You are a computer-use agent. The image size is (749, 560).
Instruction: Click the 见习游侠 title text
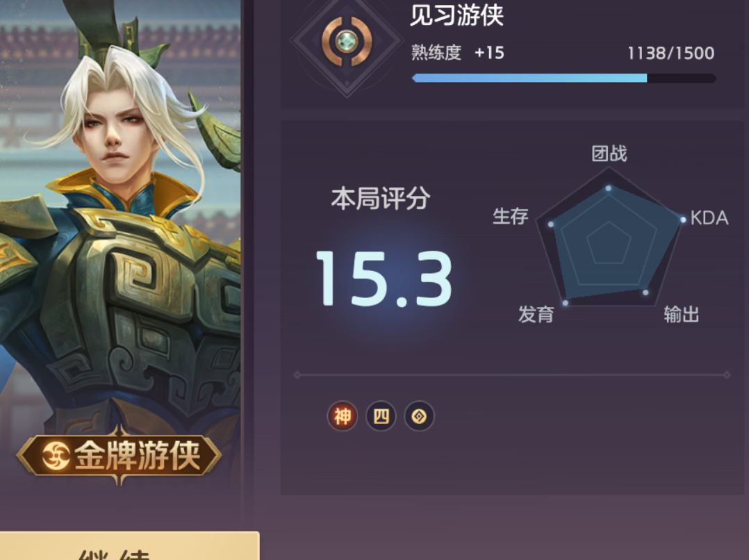(456, 15)
